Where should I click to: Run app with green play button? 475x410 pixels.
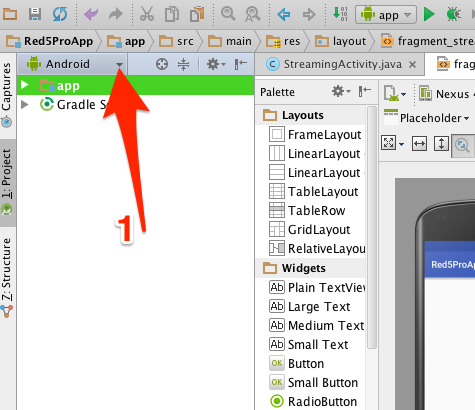(x=429, y=14)
